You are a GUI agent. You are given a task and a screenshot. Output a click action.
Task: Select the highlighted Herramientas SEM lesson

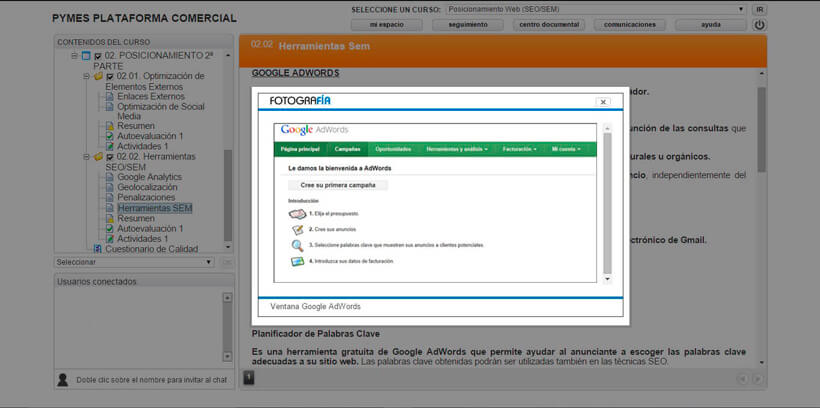pos(155,208)
